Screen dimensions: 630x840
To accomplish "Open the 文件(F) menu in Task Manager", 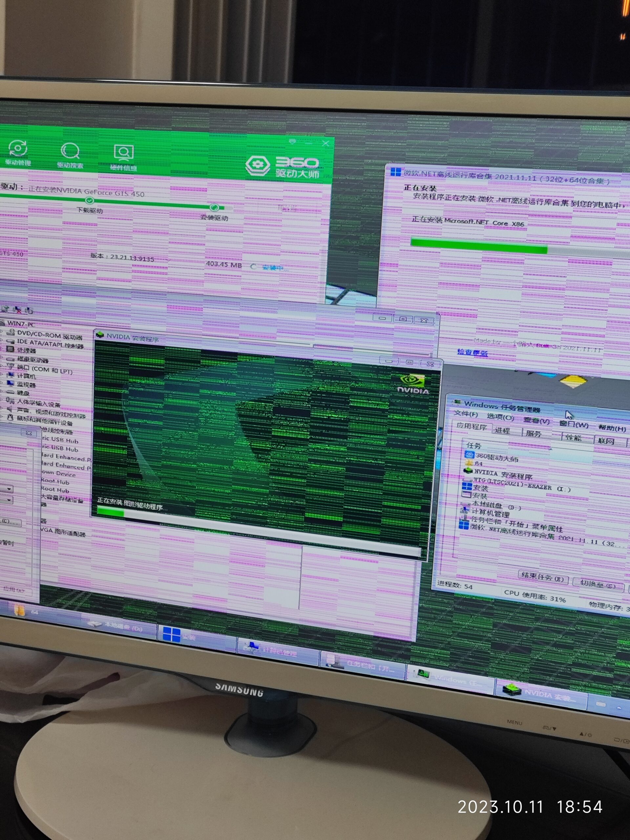I will click(466, 413).
